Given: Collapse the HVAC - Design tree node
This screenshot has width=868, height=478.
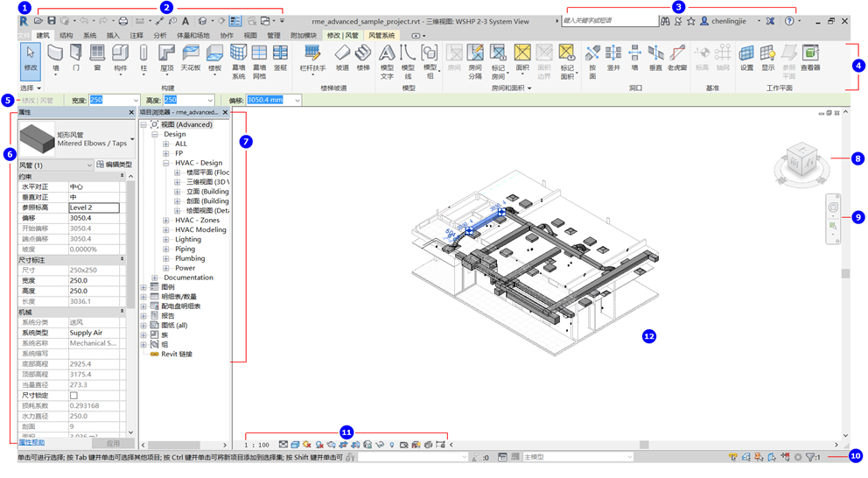Looking at the screenshot, I should (166, 163).
